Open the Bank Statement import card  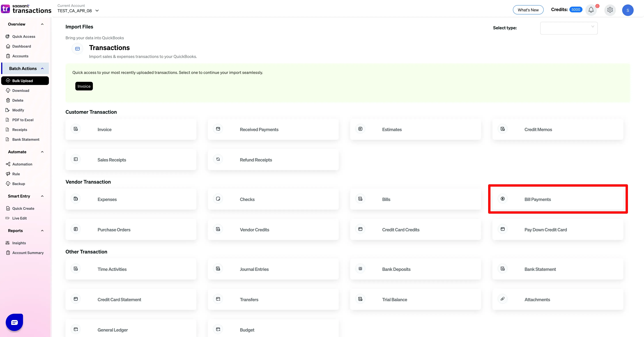pos(558,269)
